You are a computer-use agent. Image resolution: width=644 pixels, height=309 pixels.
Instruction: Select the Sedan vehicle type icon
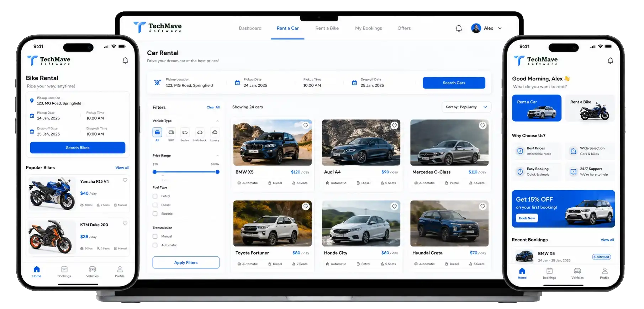tap(185, 132)
